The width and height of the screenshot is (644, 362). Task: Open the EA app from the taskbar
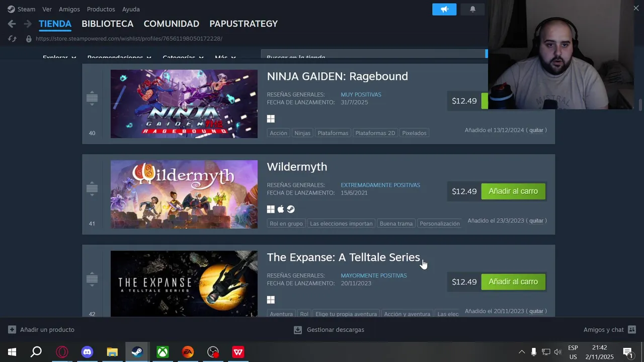188,352
